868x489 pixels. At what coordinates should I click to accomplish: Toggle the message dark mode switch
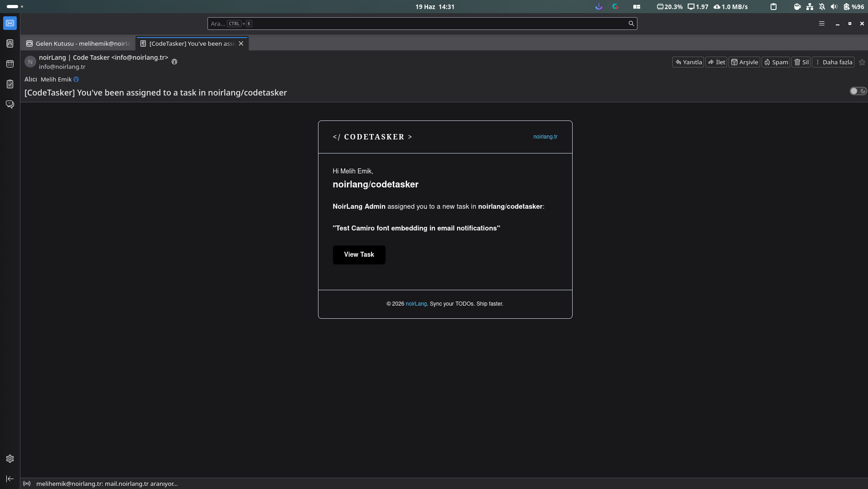click(x=858, y=91)
